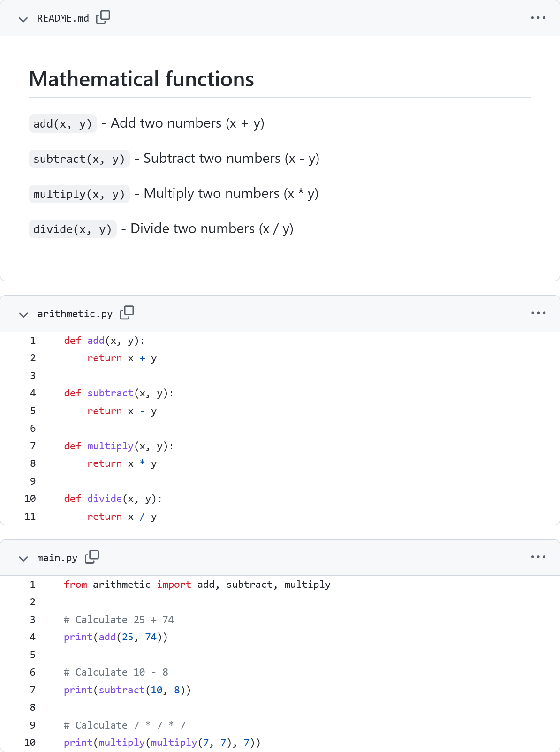The image size is (560, 752).
Task: Select line number 4 in arithmetic.py
Action: point(33,393)
